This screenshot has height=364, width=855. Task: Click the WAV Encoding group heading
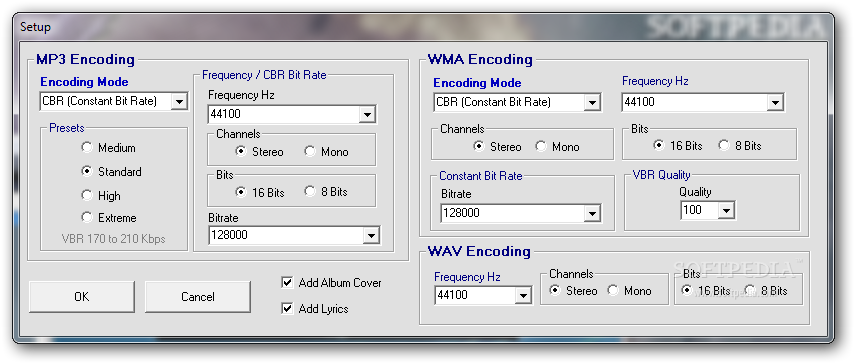coord(479,251)
